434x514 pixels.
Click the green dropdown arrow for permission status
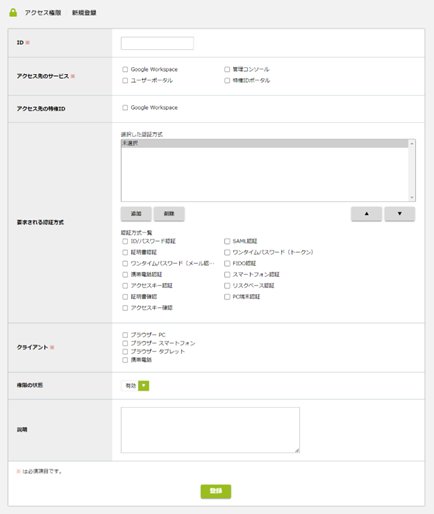[144, 386]
